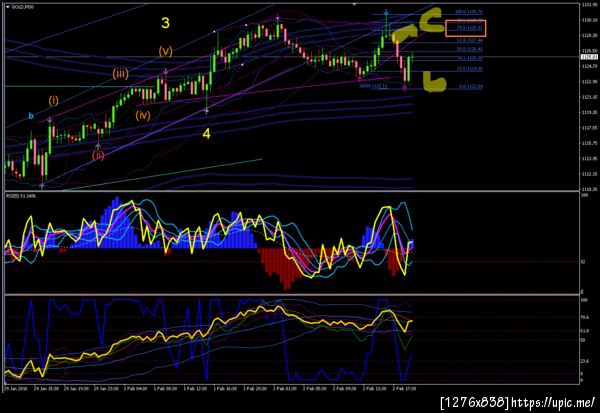Click the grey arrow marker under the wave 4 low

pyautogui.click(x=206, y=111)
